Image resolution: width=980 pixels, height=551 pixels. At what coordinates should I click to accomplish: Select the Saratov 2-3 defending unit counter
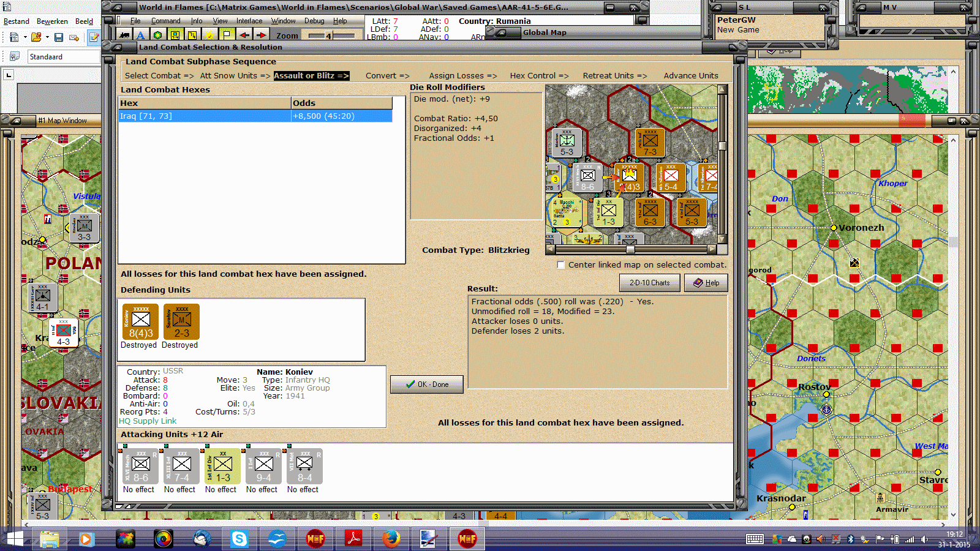(181, 321)
